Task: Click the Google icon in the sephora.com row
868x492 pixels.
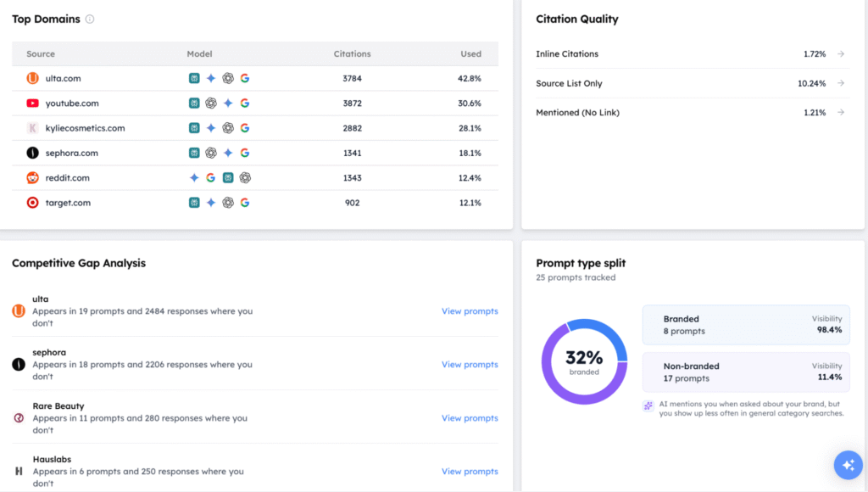Action: coord(245,153)
